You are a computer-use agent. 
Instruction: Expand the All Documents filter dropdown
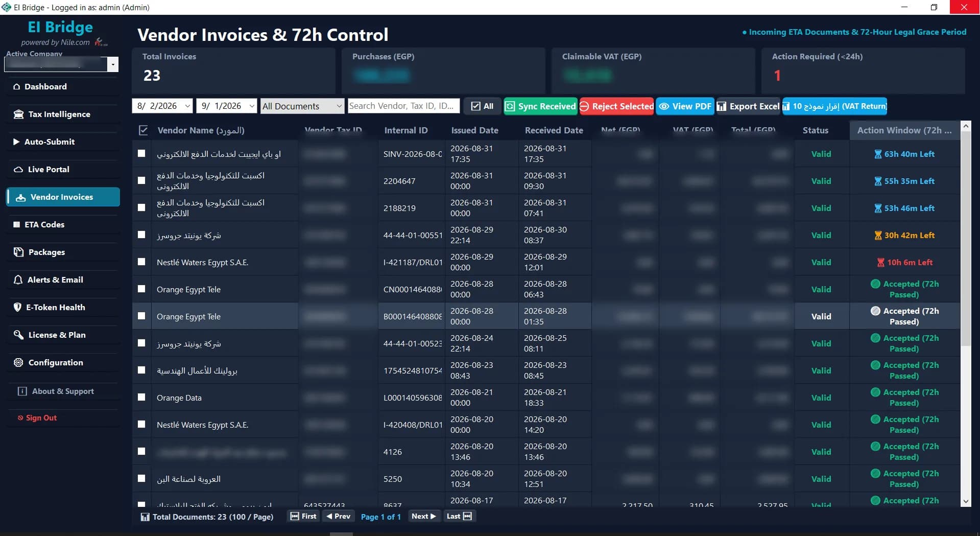pos(302,106)
